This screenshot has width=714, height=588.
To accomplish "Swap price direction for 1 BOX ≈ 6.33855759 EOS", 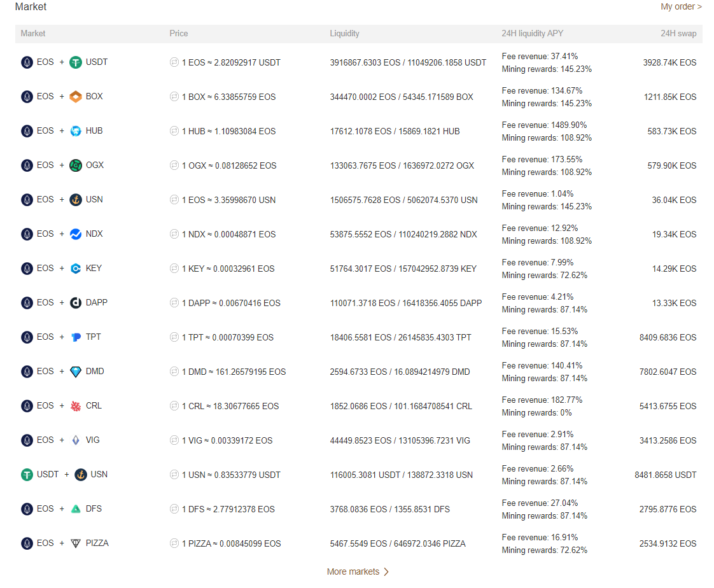I will pos(174,97).
